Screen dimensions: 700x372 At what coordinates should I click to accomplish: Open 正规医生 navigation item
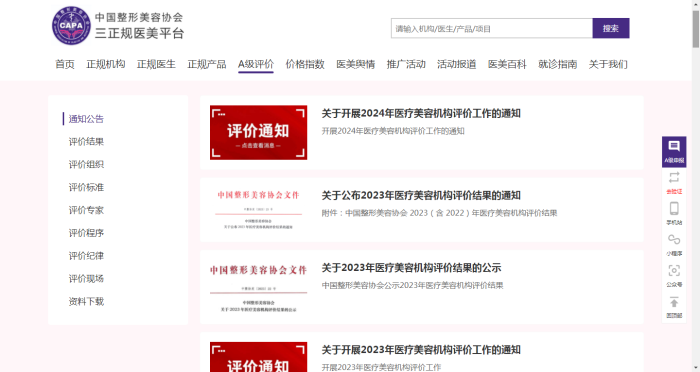click(x=156, y=64)
